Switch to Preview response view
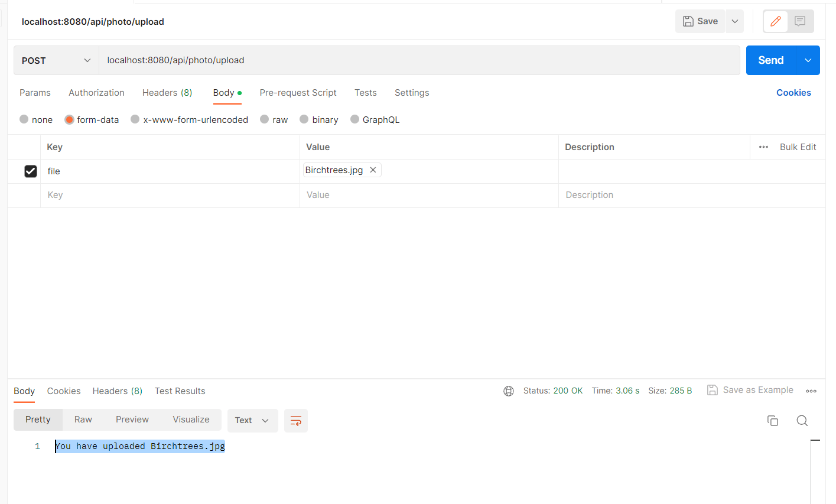Image resolution: width=836 pixels, height=504 pixels. coord(132,420)
